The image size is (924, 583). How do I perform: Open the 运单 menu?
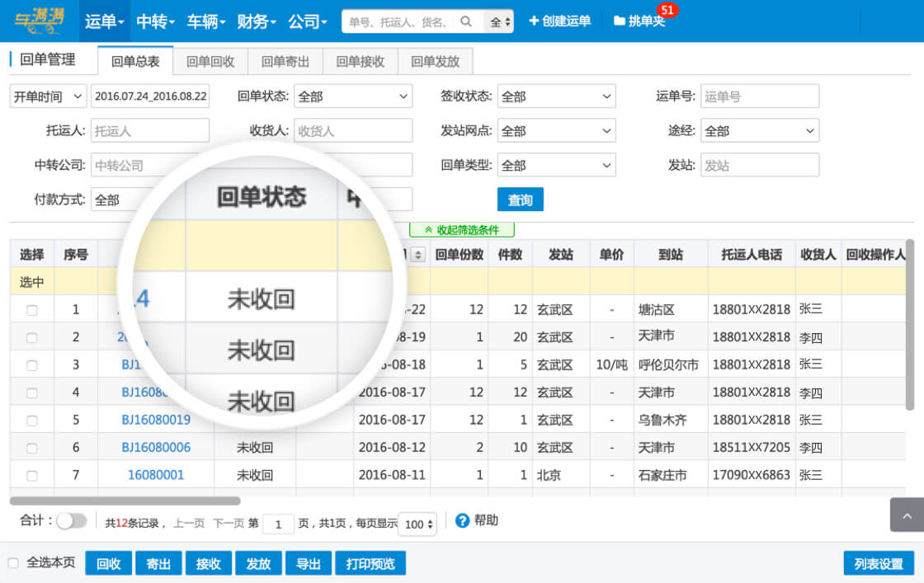[x=104, y=21]
